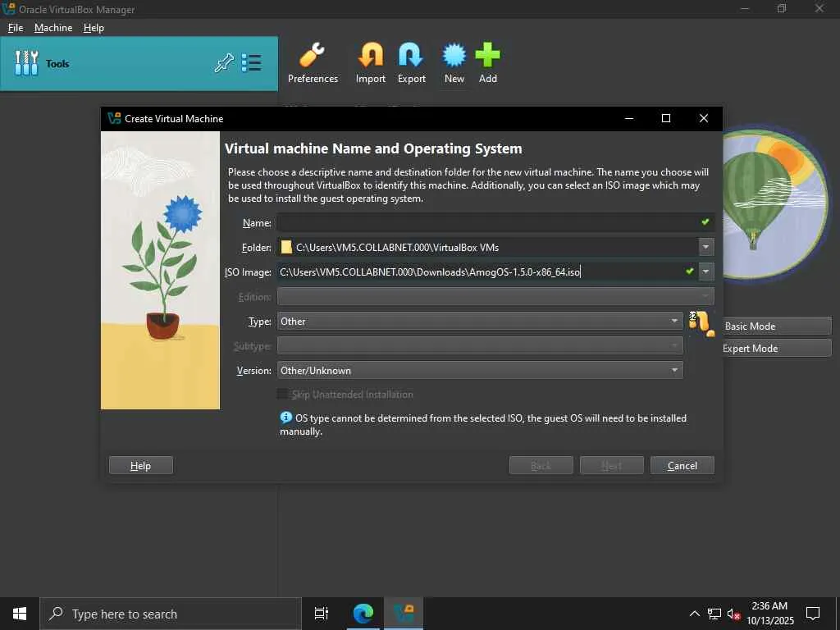840x630 pixels.
Task: Click the Windows Start button
Action: (x=20, y=614)
